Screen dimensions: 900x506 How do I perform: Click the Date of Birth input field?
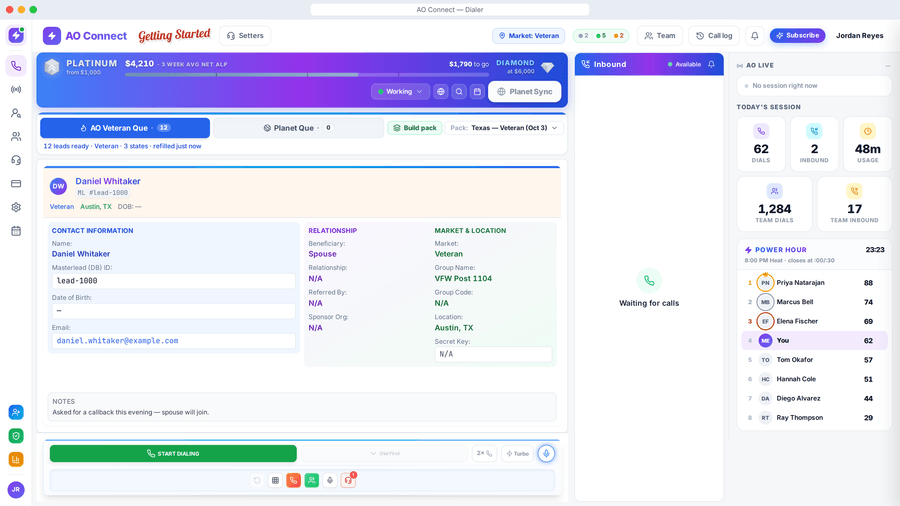coord(173,310)
